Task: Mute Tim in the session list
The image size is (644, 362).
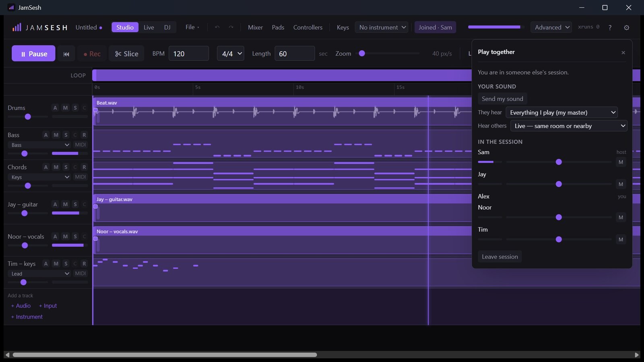Action: point(621,239)
